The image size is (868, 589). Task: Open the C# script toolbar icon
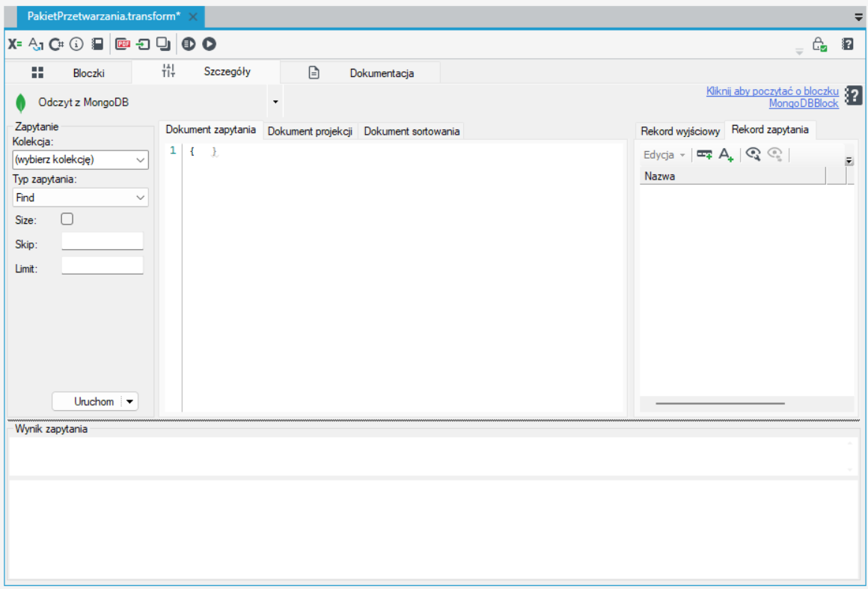(x=56, y=44)
